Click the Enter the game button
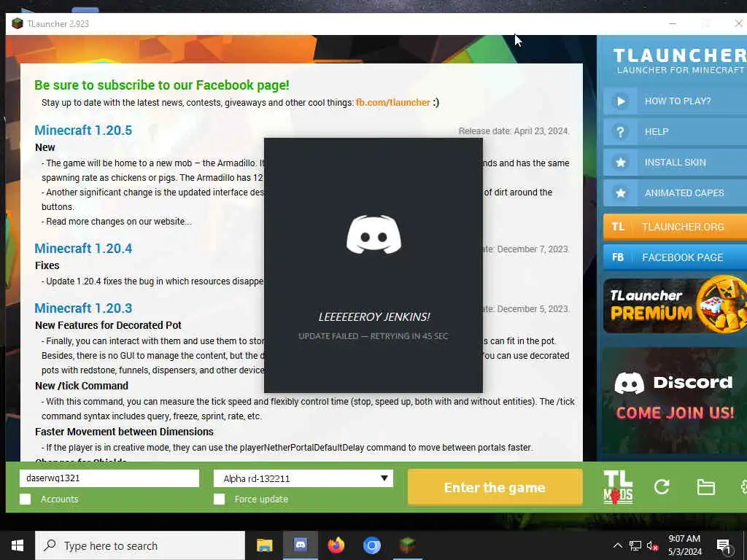The width and height of the screenshot is (747, 560). (495, 487)
